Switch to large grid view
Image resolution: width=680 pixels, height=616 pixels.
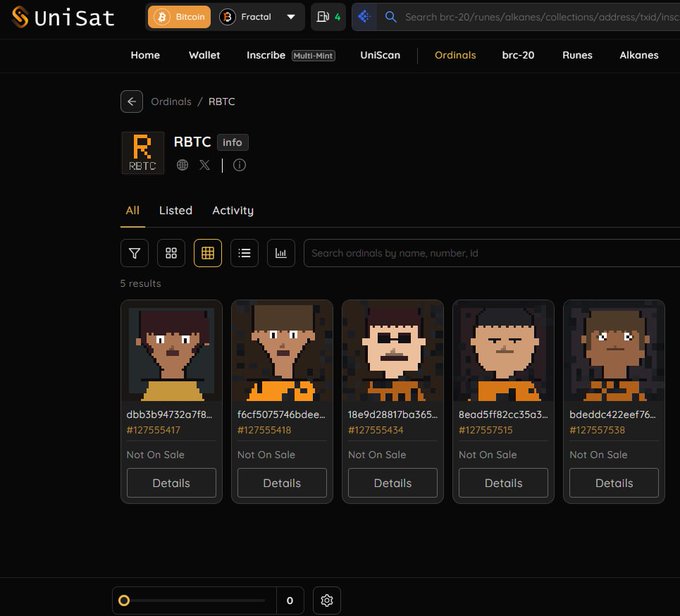tap(171, 253)
